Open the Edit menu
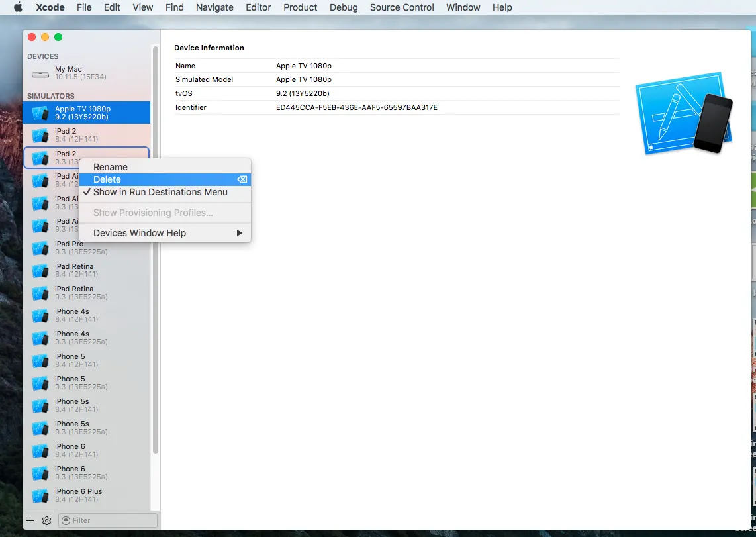756x537 pixels. [x=112, y=7]
